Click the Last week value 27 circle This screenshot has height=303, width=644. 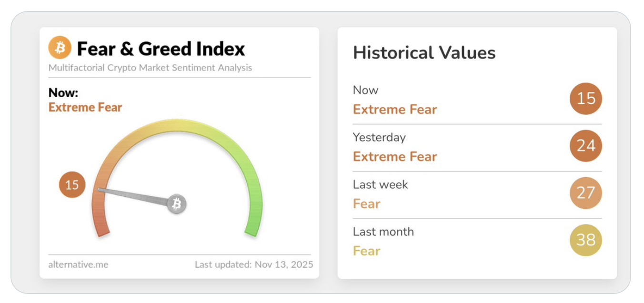coord(585,193)
